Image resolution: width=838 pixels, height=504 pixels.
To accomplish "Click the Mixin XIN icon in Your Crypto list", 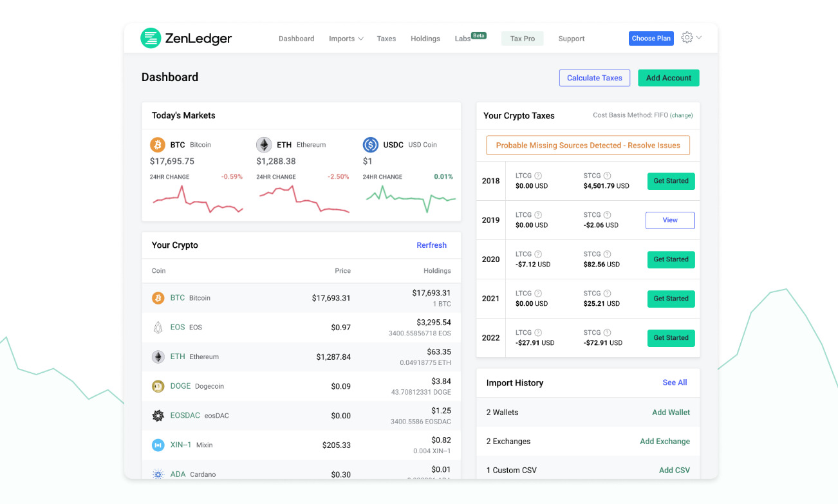I will 158,445.
